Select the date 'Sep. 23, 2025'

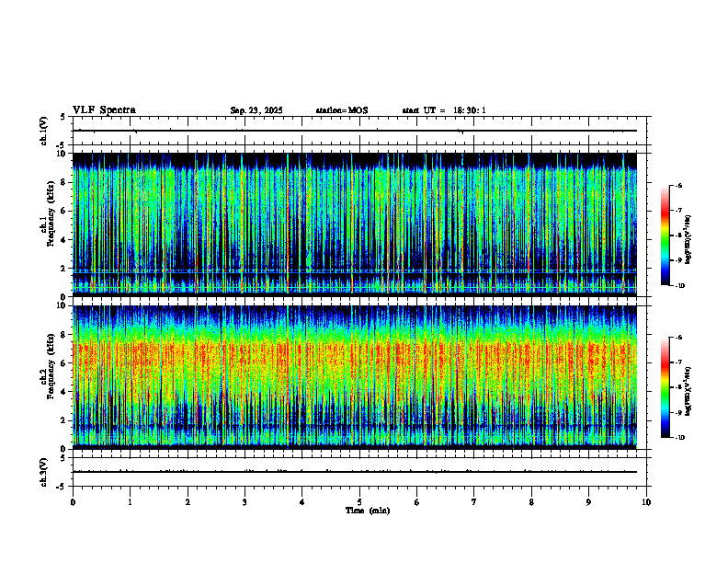coord(256,110)
